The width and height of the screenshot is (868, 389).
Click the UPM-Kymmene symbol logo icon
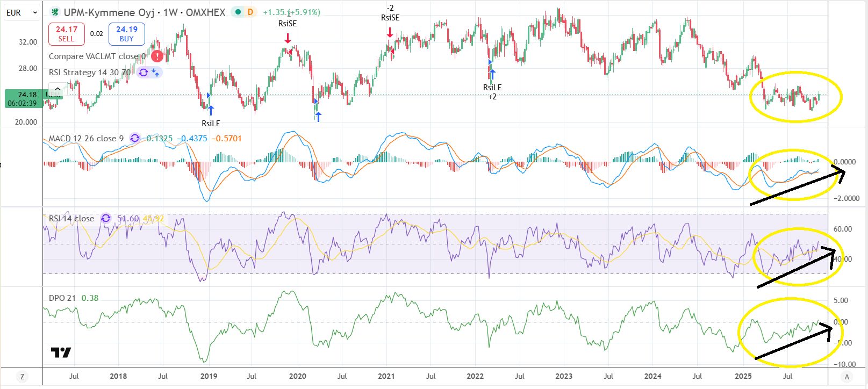[55, 12]
